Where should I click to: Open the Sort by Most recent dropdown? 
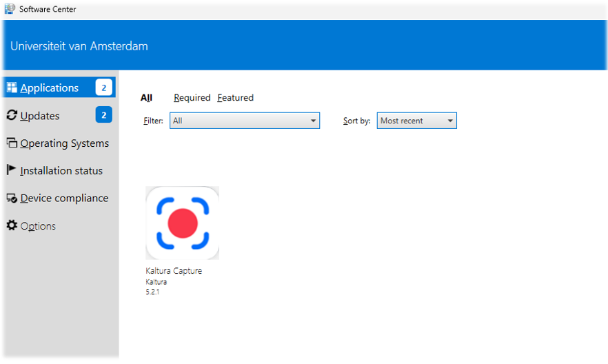[x=417, y=121]
